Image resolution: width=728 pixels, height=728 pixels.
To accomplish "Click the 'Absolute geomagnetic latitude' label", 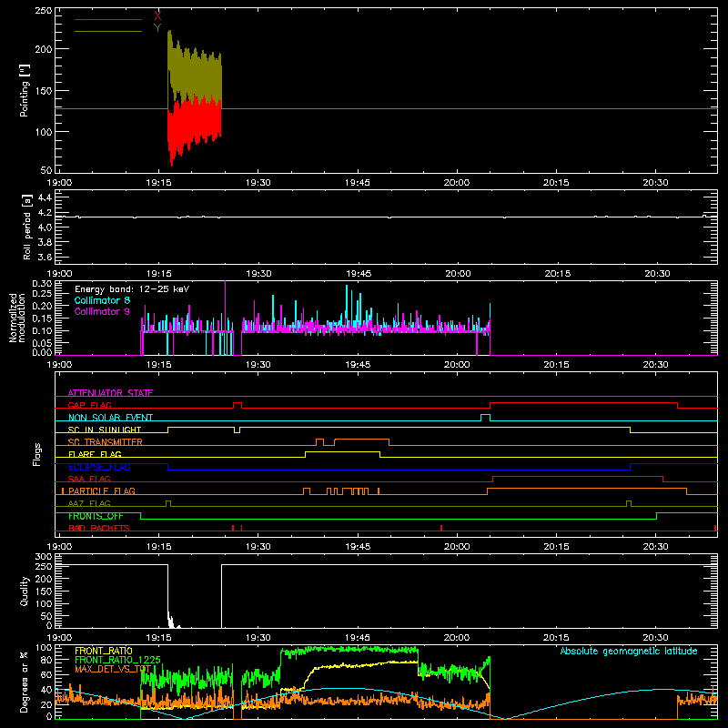I will [629, 651].
